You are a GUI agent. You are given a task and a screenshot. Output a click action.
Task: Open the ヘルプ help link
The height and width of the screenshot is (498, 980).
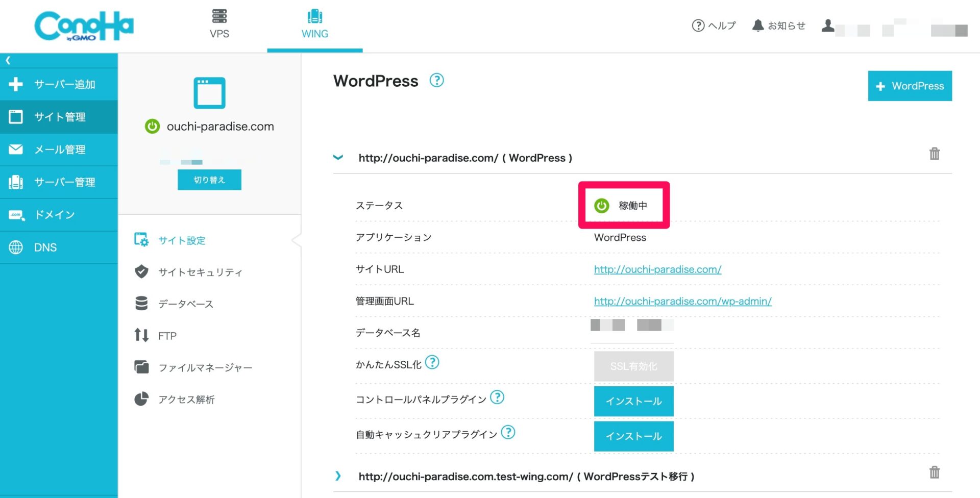pyautogui.click(x=714, y=26)
